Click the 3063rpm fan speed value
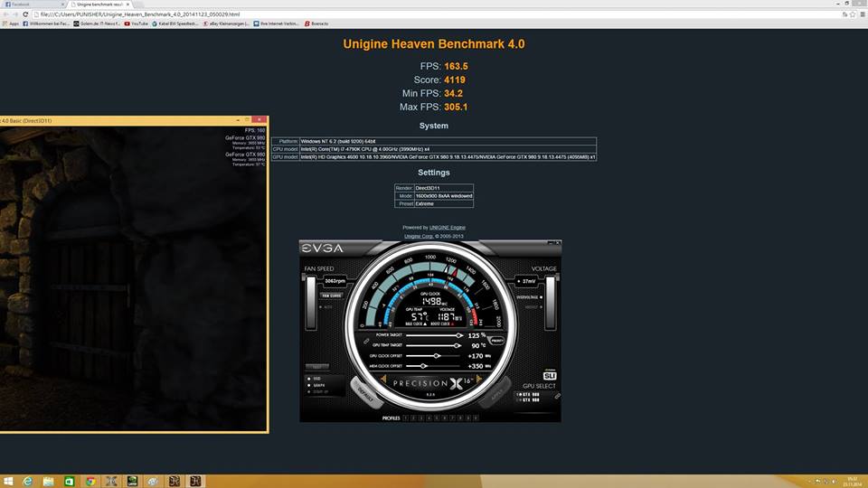 335,281
